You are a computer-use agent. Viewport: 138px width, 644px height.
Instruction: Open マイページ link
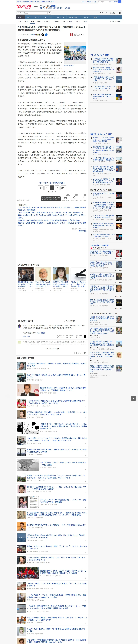103,13
